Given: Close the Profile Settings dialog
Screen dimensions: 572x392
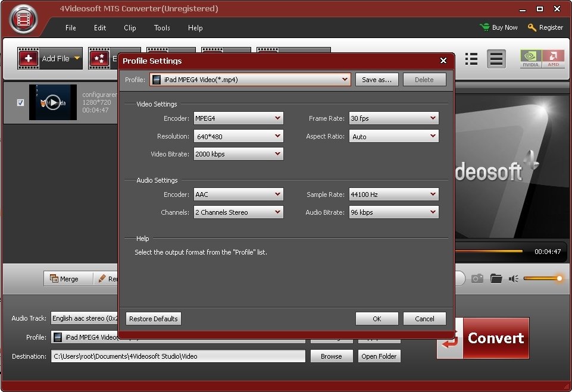Looking at the screenshot, I should (x=443, y=61).
